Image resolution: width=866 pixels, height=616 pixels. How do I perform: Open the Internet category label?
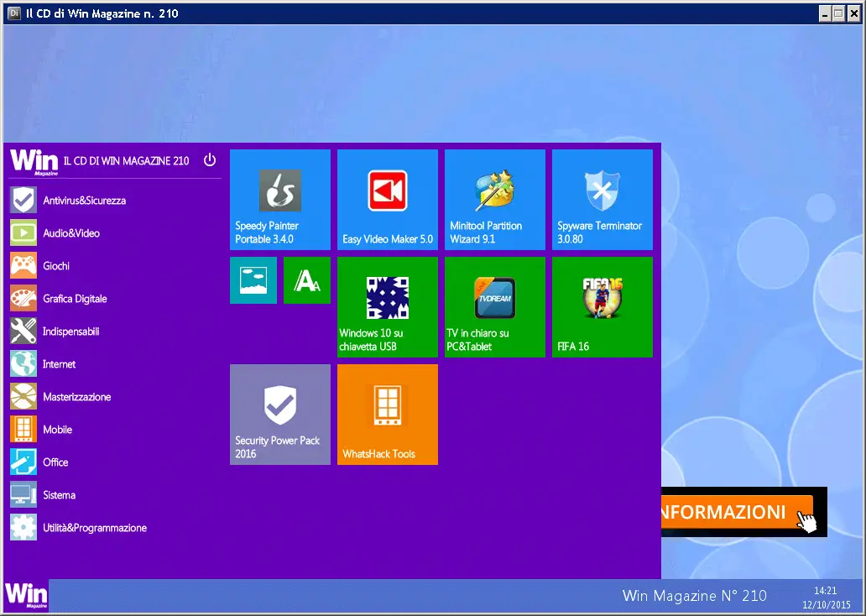(x=59, y=364)
